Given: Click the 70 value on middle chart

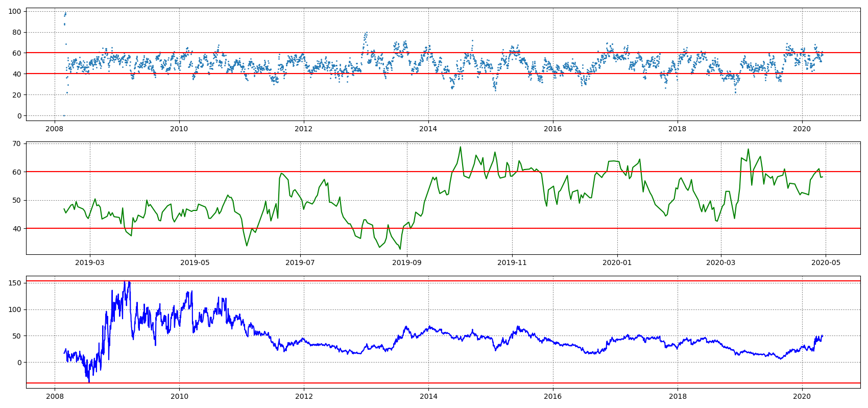Looking at the screenshot, I should pyautogui.click(x=17, y=143).
